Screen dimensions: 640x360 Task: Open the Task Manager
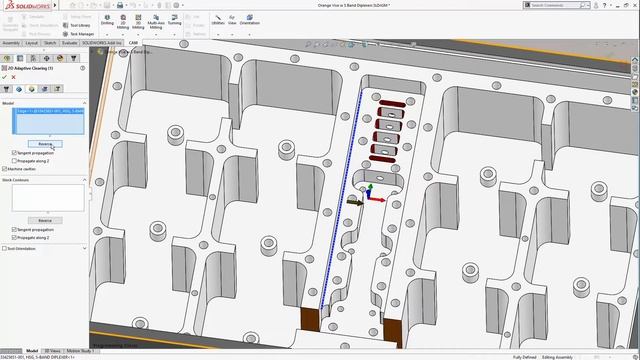pos(78,34)
